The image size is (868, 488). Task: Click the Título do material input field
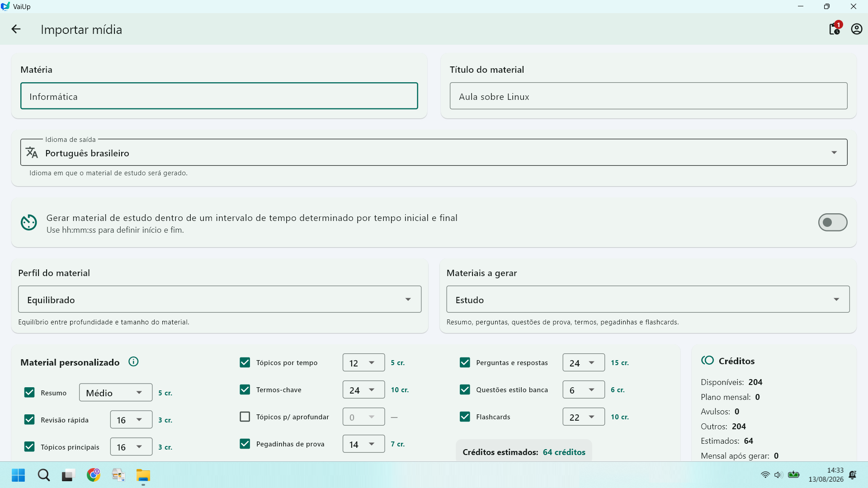tap(649, 96)
